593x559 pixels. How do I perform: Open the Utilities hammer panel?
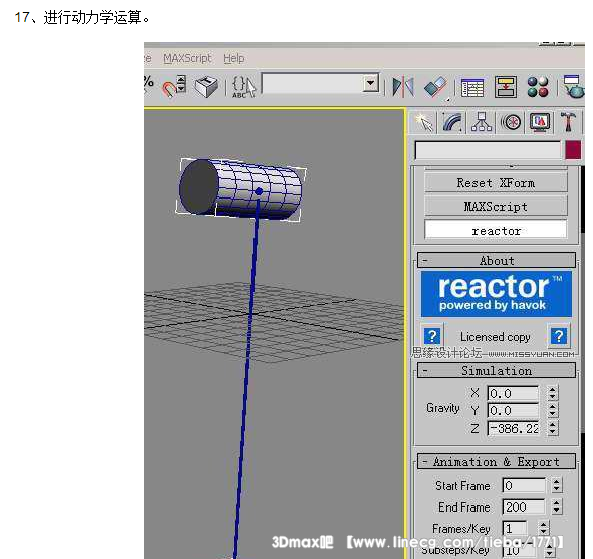tap(568, 122)
